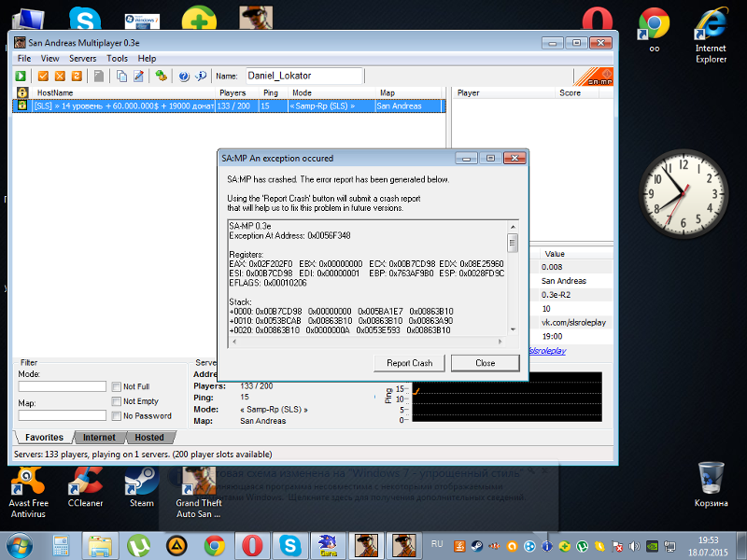Click the Skype taskbar icon
The height and width of the screenshot is (560, 747).
point(290,546)
